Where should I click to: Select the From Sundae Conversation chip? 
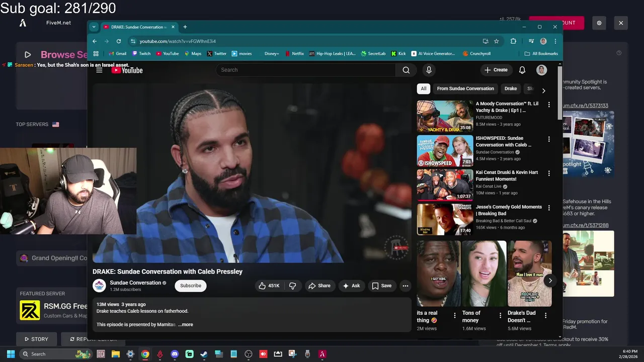(x=465, y=88)
